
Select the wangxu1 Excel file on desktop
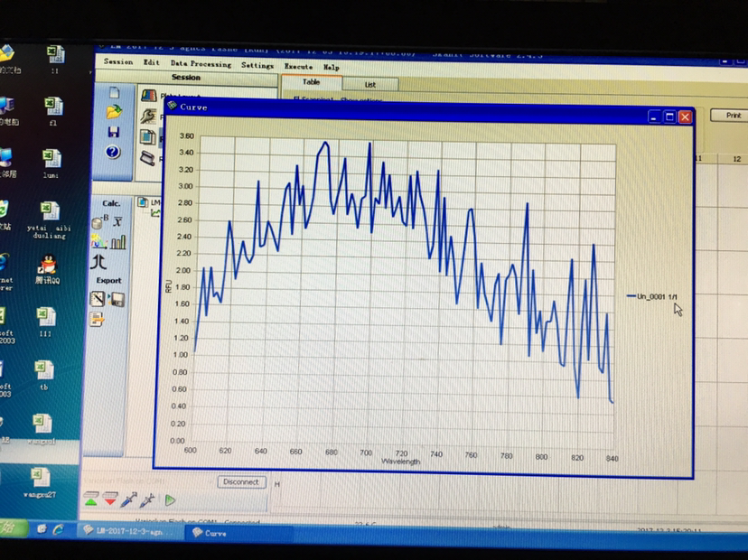(x=42, y=429)
